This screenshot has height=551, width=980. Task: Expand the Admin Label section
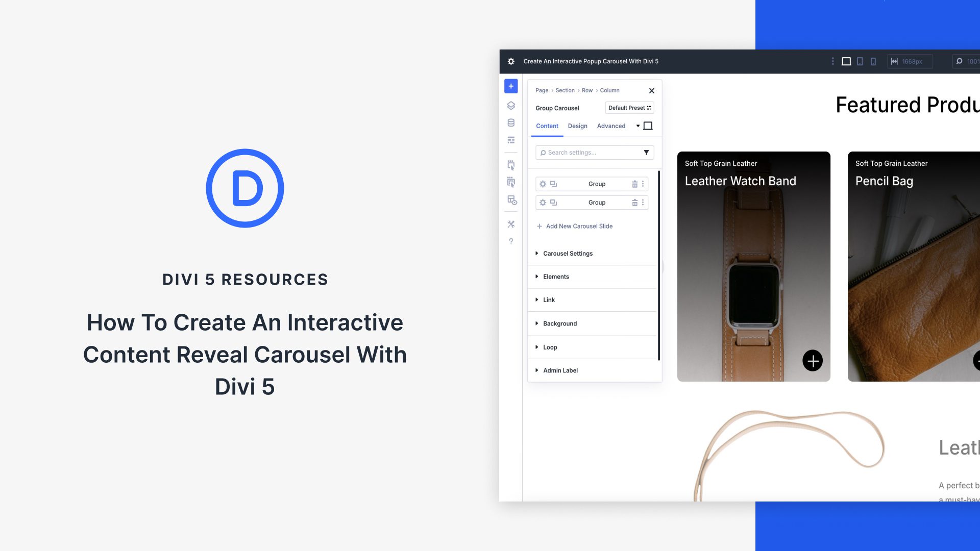tap(560, 370)
